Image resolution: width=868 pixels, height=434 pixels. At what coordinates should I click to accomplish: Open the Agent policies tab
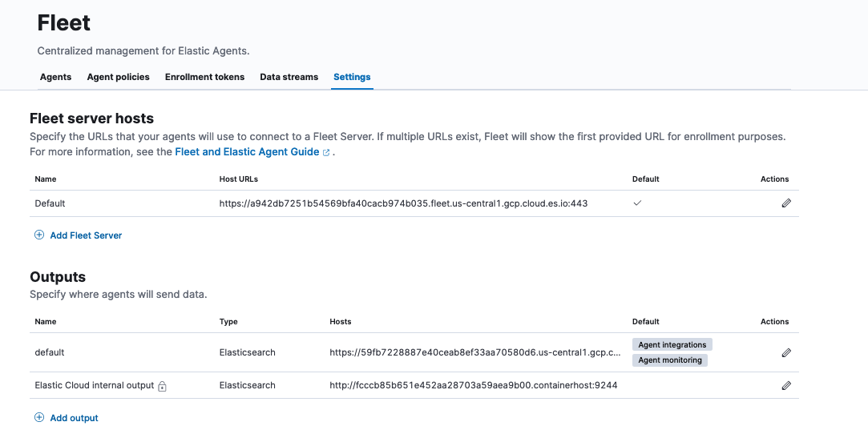point(118,77)
